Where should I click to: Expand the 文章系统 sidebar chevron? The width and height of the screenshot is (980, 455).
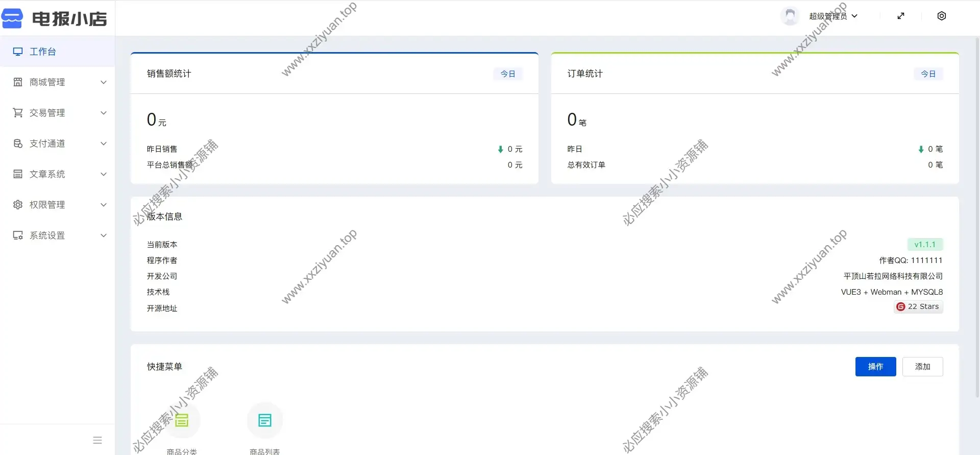tap(104, 174)
